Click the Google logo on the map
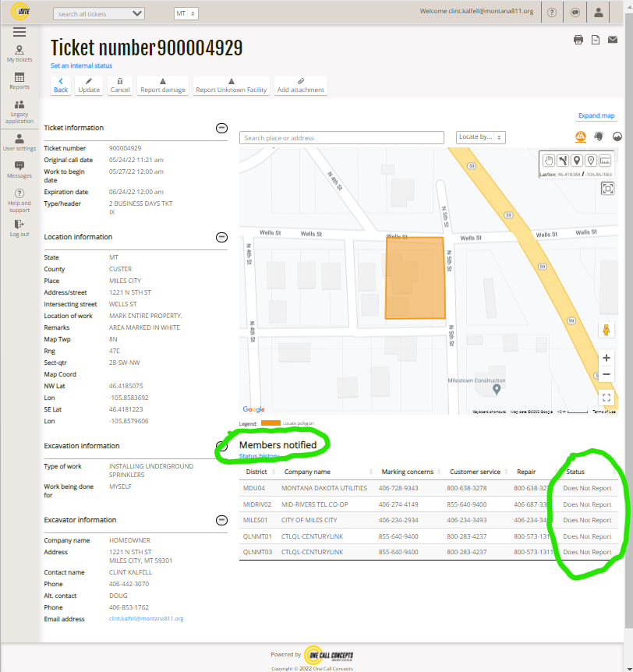The image size is (633, 672). click(253, 409)
